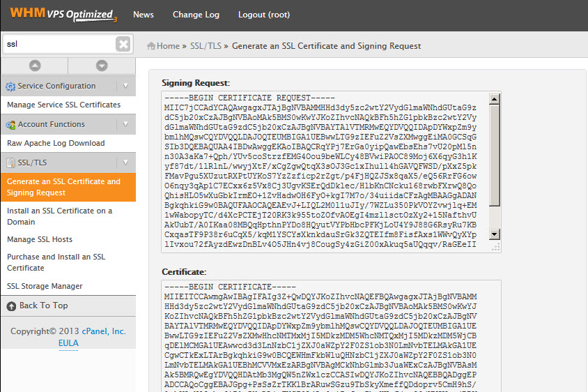The width and height of the screenshot is (588, 392).
Task: Collapse the SSL/TLS sidebar section
Action: pos(126,163)
